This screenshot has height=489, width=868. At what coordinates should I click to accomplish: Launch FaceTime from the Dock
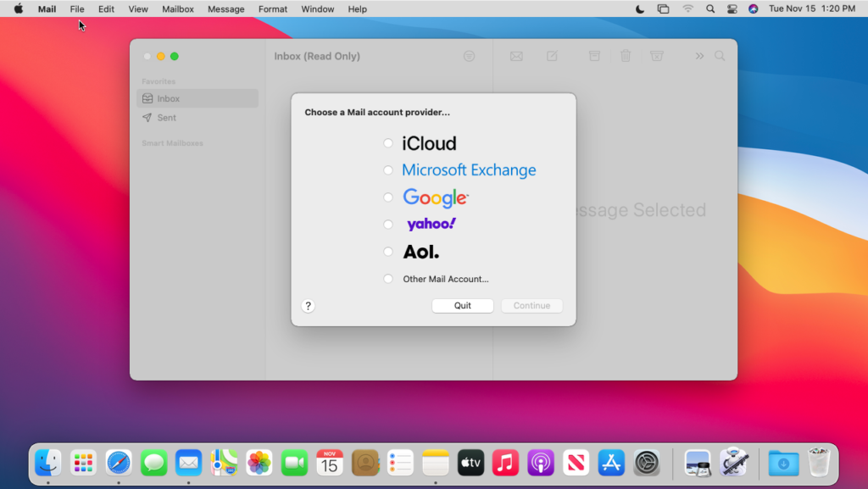(x=294, y=463)
